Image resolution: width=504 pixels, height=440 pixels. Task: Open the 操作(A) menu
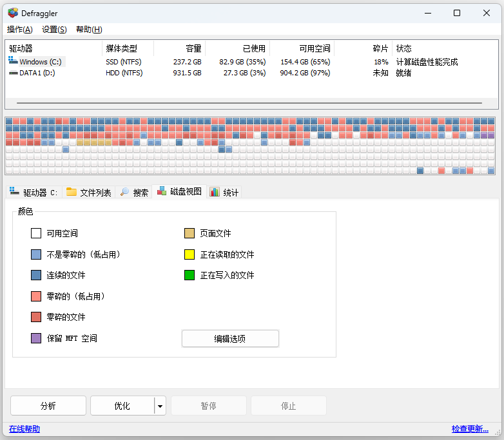click(x=20, y=30)
